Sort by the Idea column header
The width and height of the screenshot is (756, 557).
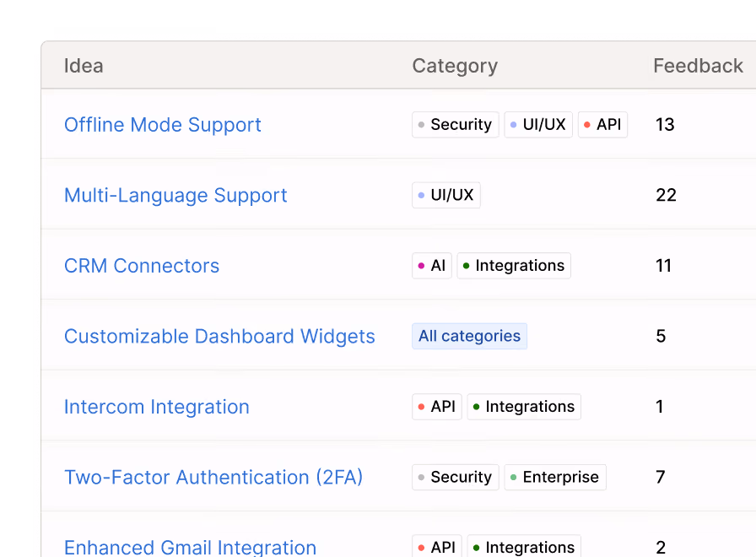(84, 66)
